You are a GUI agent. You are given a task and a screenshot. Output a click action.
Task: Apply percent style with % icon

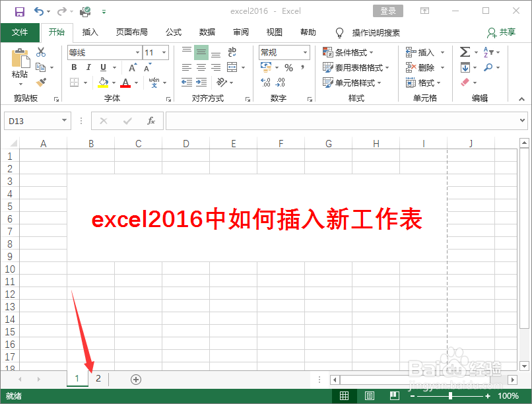coord(288,67)
